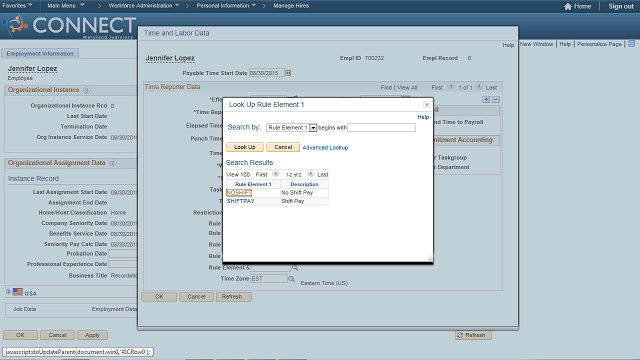Open Employment Data link
Screen dimensions: 640x360
pyautogui.click(x=114, y=309)
